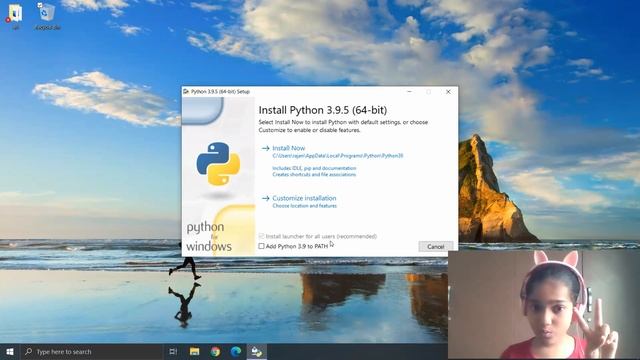Choose Customize installation

click(304, 198)
